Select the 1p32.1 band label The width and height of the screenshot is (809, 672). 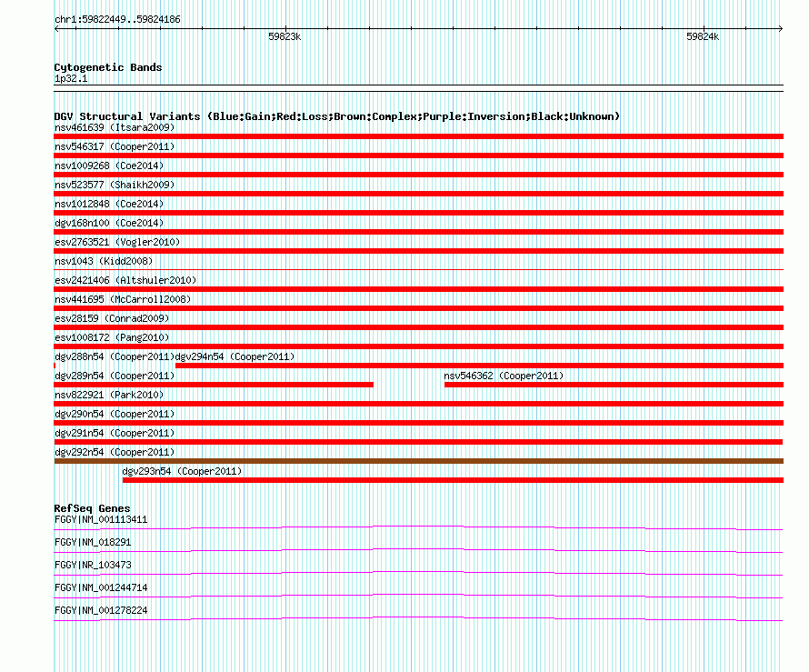(x=71, y=78)
